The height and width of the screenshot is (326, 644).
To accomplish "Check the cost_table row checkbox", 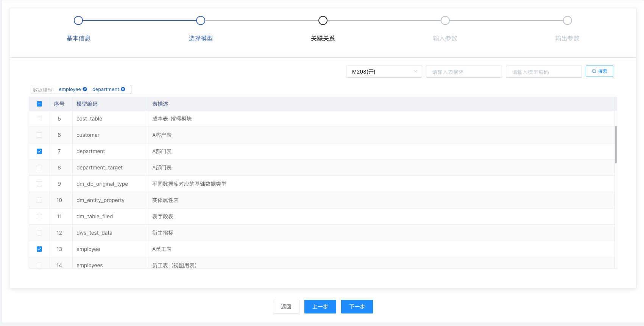I will (x=39, y=119).
